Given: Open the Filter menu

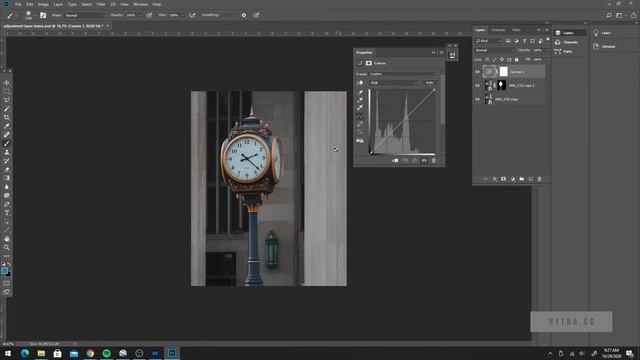Looking at the screenshot, I should 101,4.
